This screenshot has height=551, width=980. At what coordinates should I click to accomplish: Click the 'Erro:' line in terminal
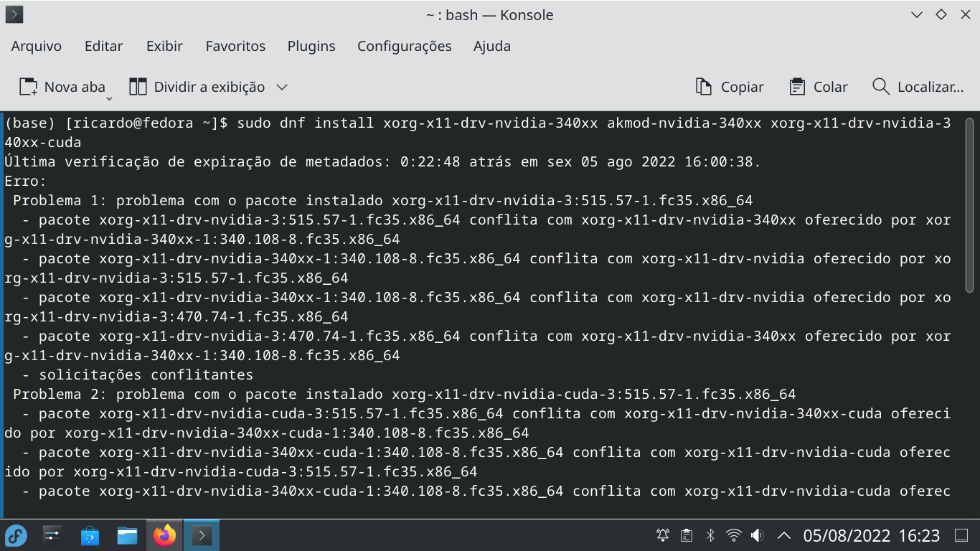25,181
